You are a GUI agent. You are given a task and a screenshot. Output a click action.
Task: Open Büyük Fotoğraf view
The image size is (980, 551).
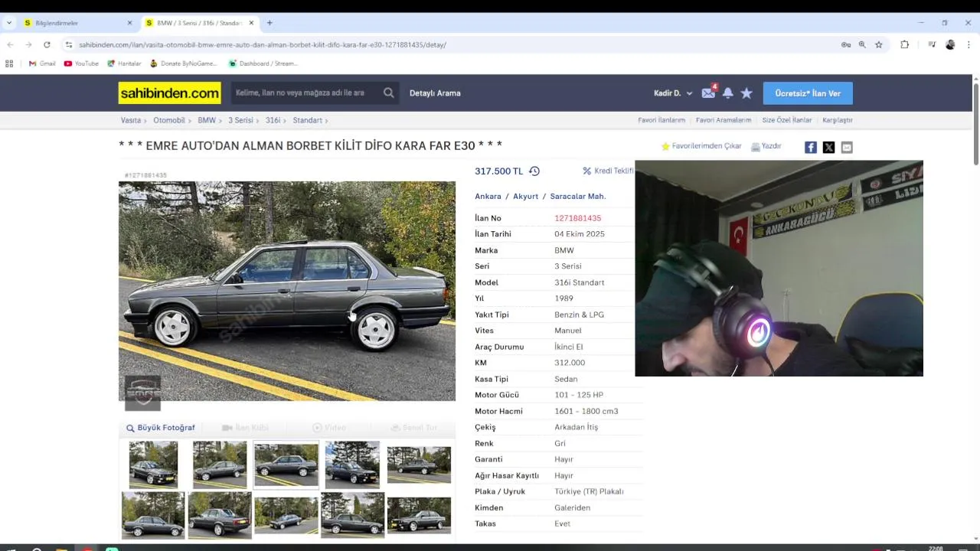[x=161, y=428]
